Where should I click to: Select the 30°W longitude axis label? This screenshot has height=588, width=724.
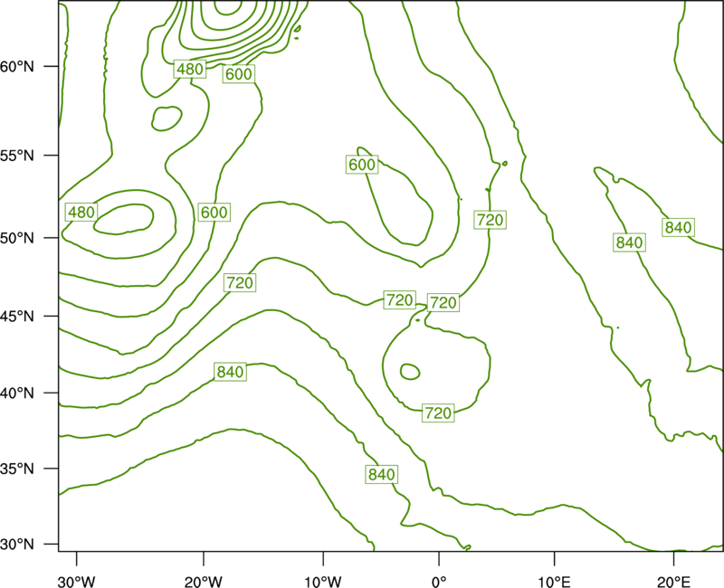tap(77, 582)
